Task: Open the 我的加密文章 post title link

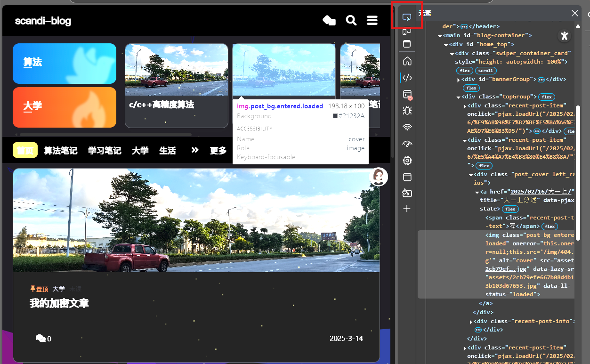Action: pyautogui.click(x=59, y=303)
